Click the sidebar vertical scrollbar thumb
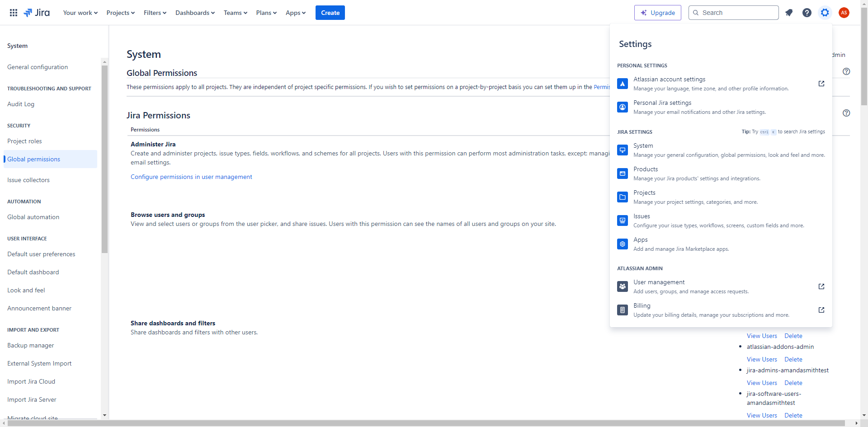 [104, 159]
